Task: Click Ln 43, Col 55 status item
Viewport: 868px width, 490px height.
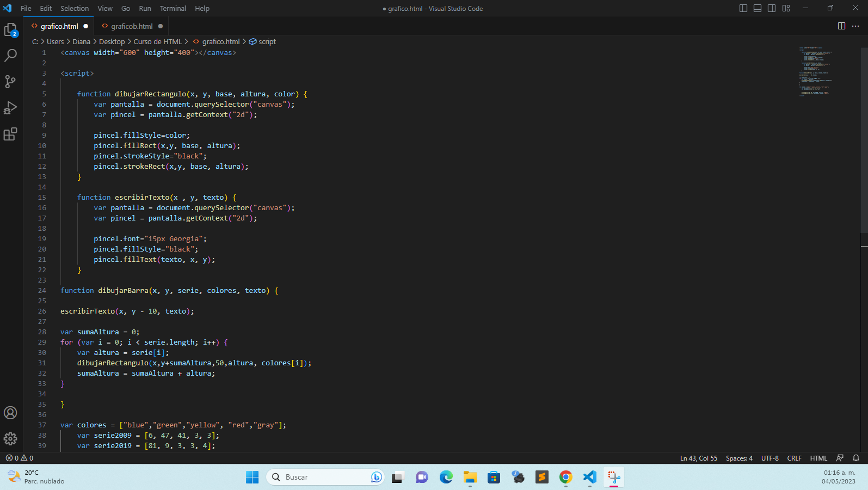Action: 699,458
